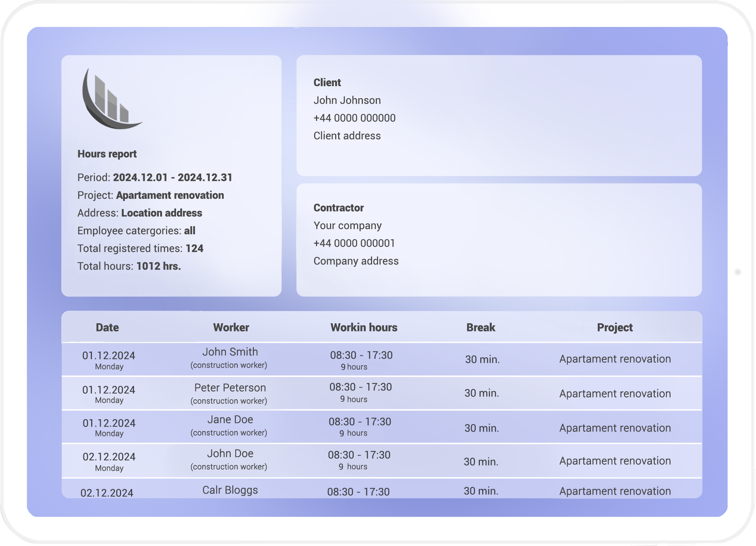
Task: Select the John Smith worker row
Action: click(x=230, y=352)
